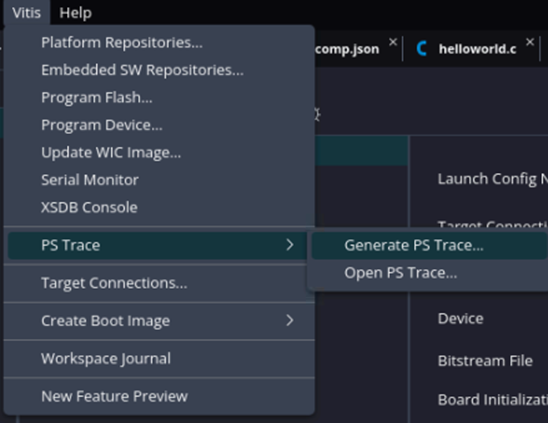The image size is (548, 423).
Task: Open the Help menu
Action: (75, 13)
